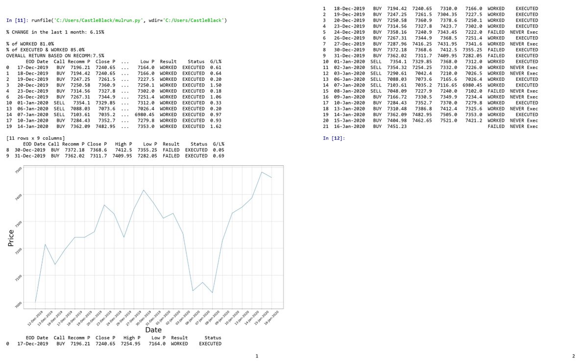The height and width of the screenshot is (364, 588).
Task: Click the "7000" y-axis tick label
Action: 20,305
